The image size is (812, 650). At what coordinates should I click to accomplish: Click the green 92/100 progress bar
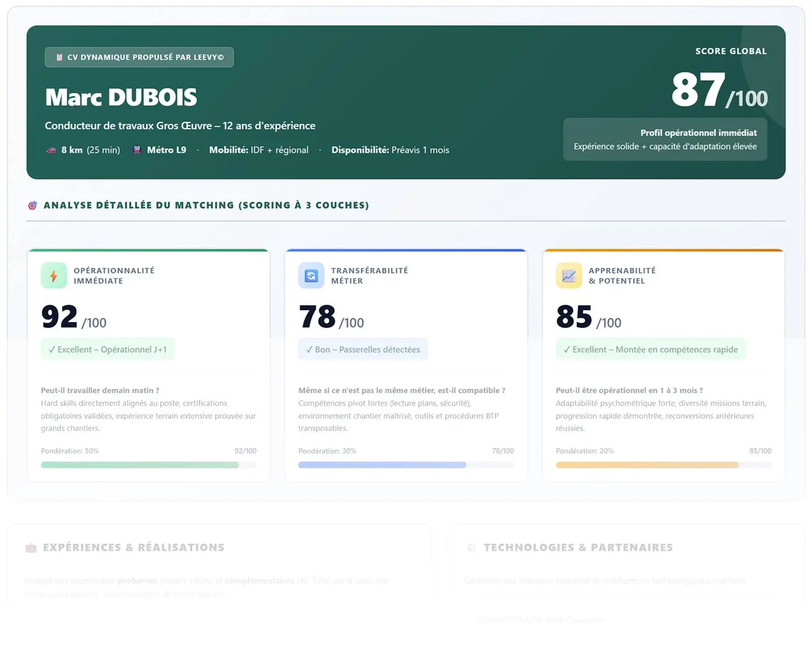tap(139, 464)
